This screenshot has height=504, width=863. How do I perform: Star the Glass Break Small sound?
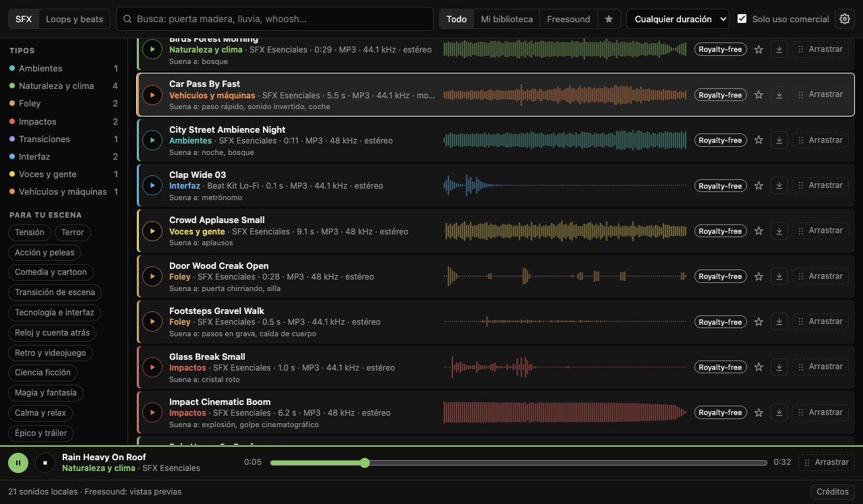(758, 367)
